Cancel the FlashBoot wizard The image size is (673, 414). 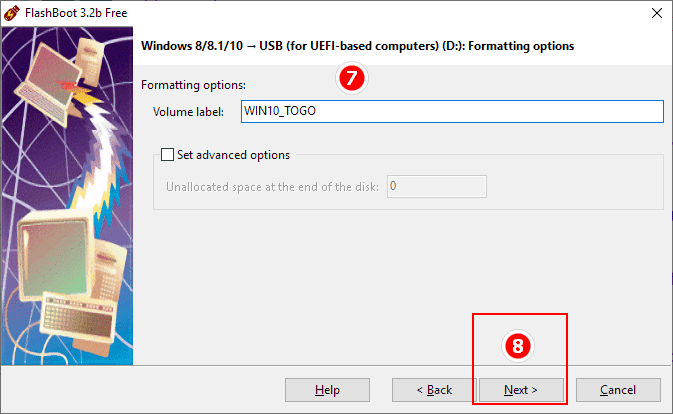618,390
